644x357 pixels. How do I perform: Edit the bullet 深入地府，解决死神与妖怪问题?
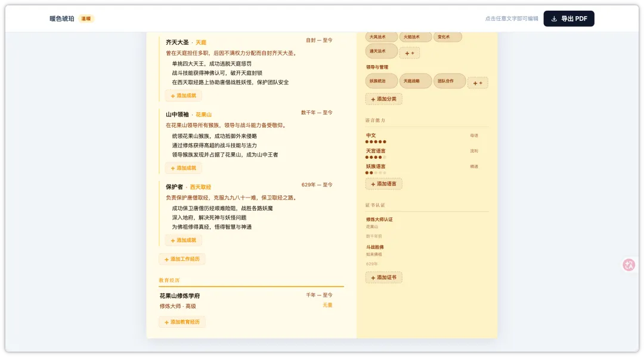209,217
